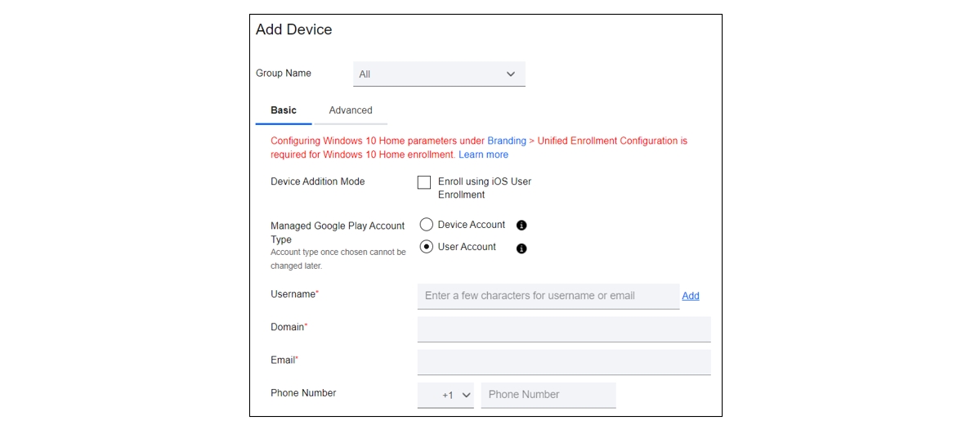Click the User Account info icon

[521, 248]
